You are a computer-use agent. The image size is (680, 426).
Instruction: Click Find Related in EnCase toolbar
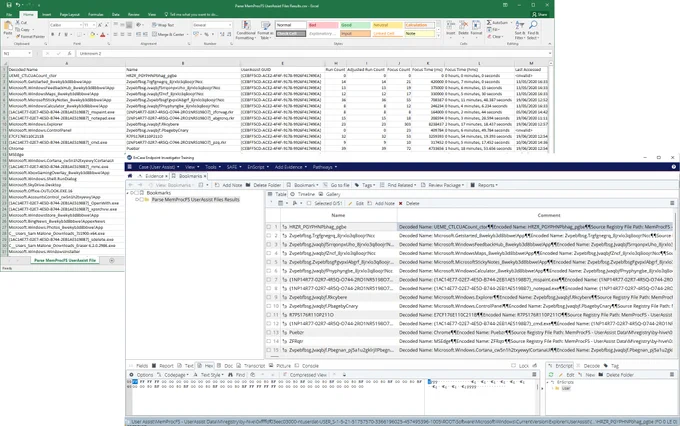click(398, 185)
